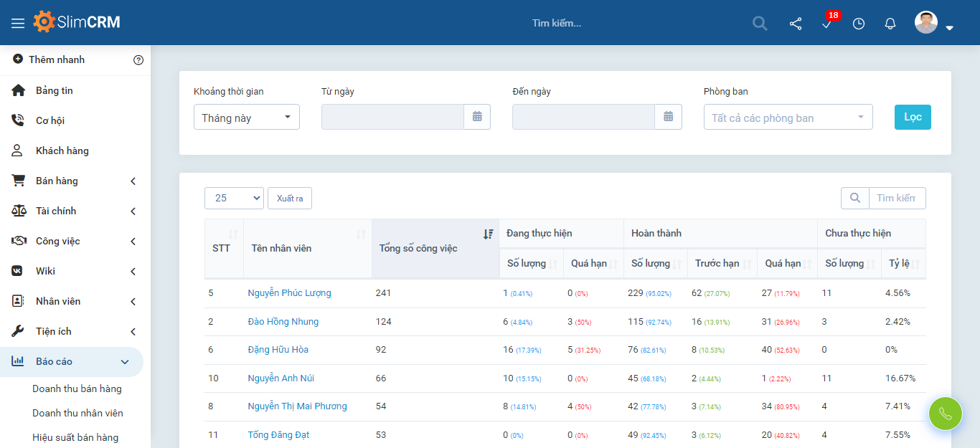Click the green phone call button

tap(945, 414)
